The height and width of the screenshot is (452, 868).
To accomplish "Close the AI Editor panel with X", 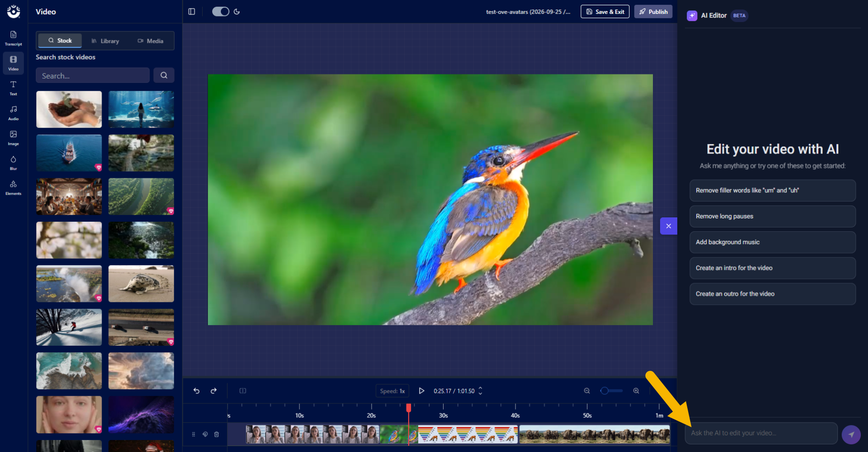I will tap(669, 226).
